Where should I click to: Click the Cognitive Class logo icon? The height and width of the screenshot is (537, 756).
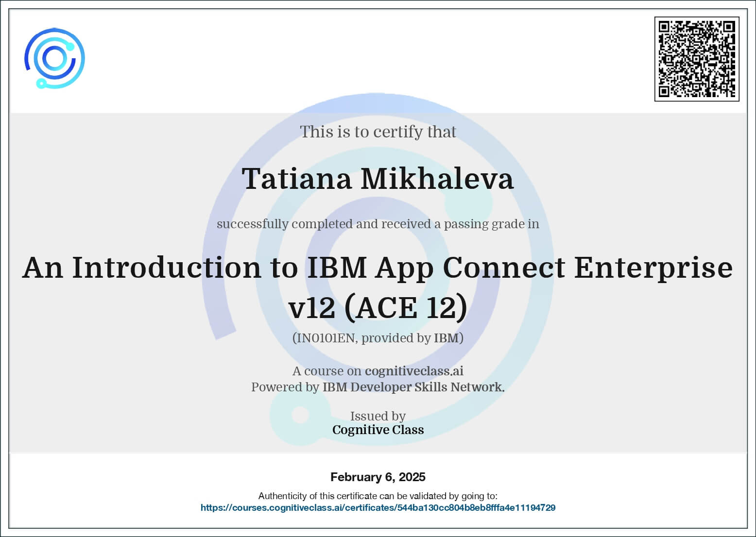(x=54, y=58)
